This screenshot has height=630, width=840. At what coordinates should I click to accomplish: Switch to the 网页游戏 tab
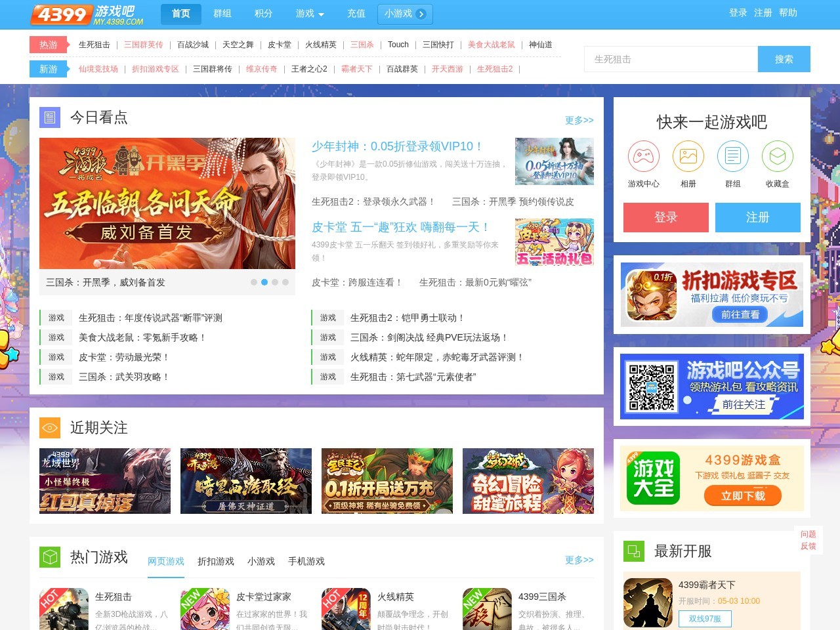(166, 562)
